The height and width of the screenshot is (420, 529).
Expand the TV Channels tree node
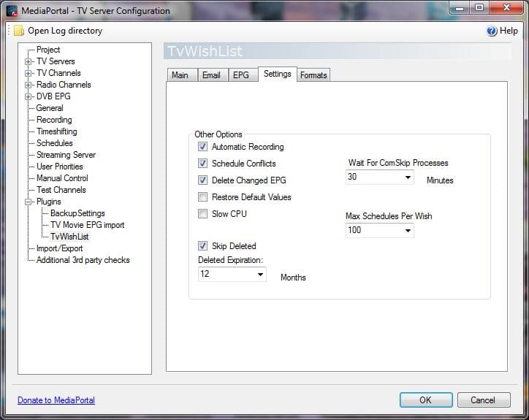pos(28,73)
